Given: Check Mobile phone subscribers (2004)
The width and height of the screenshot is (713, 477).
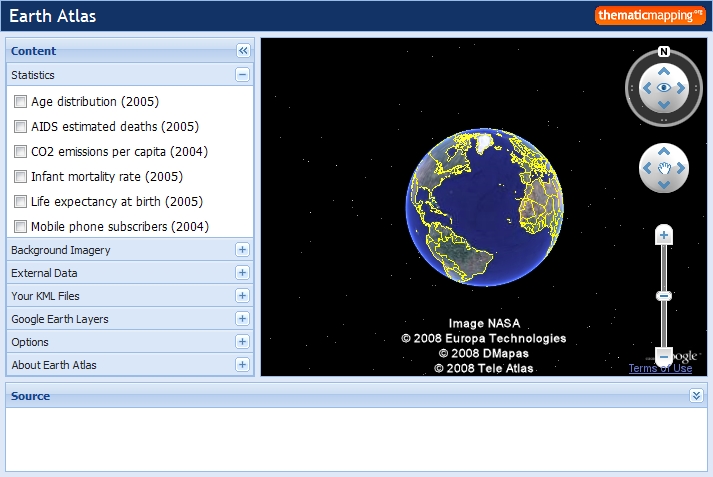Looking at the screenshot, I should coord(20,226).
